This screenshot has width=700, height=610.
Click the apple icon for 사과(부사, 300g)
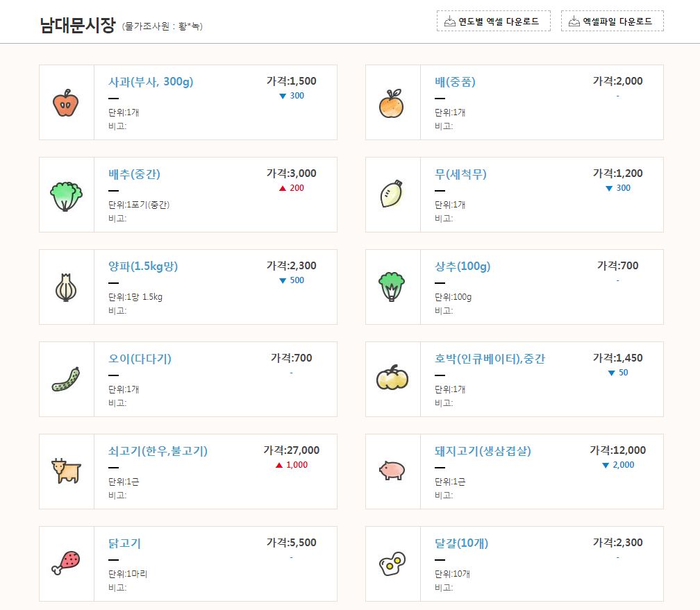point(66,103)
